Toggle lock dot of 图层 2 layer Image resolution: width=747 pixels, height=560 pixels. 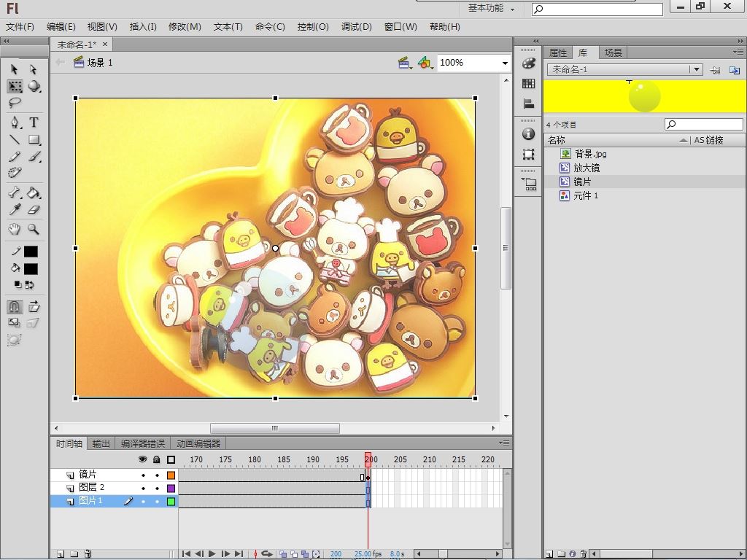click(157, 488)
